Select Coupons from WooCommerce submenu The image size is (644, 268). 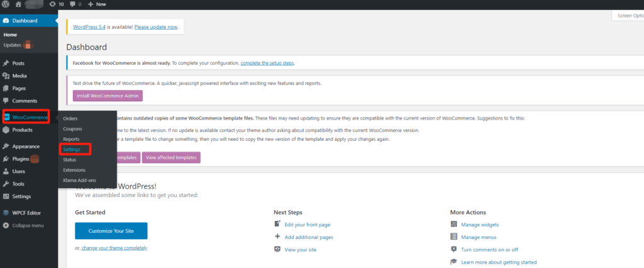[x=72, y=128]
